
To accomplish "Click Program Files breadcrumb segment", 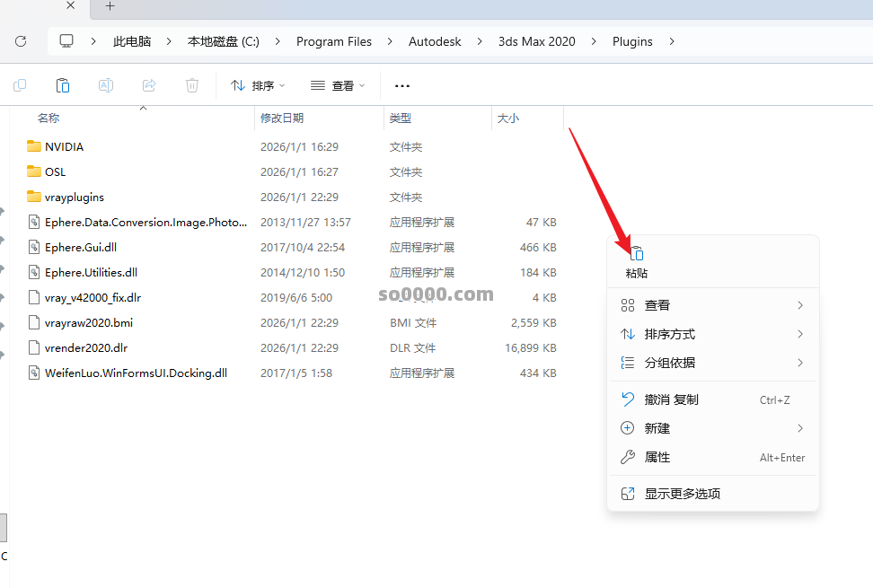I will click(x=334, y=41).
